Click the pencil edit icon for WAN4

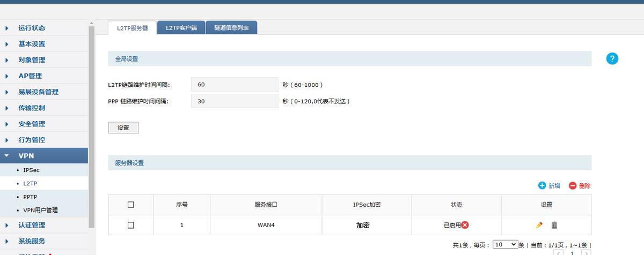pos(539,225)
